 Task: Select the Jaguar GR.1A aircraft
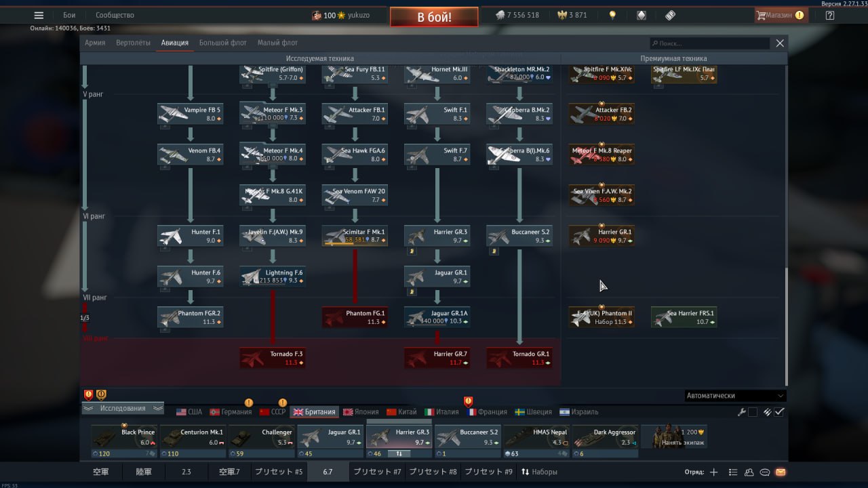437,317
